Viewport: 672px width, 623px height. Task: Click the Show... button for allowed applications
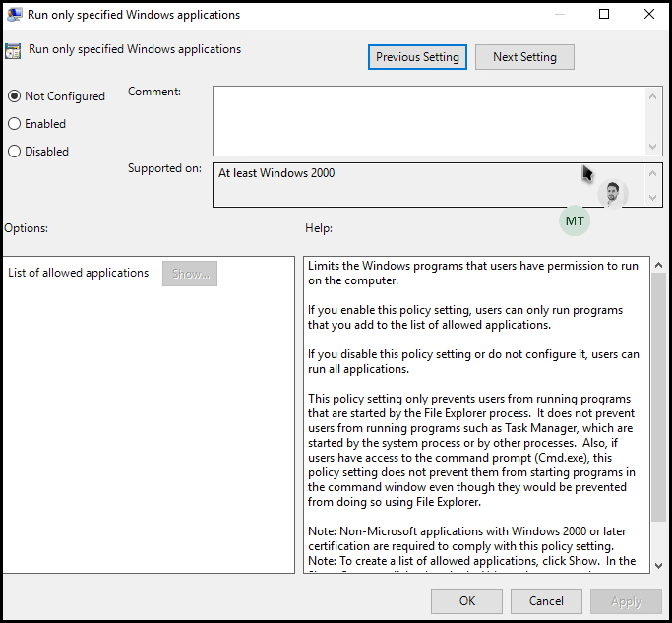tap(190, 274)
